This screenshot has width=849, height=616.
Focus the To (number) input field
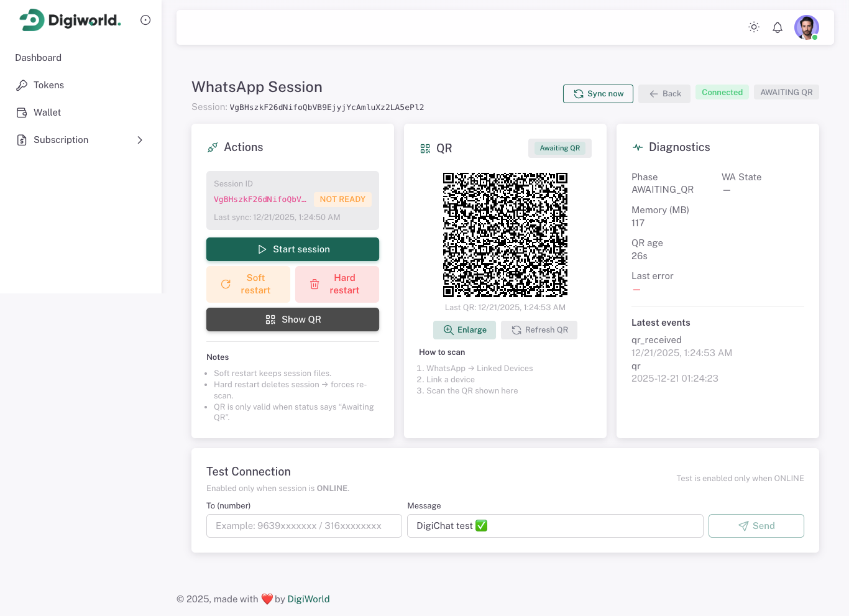pyautogui.click(x=304, y=526)
